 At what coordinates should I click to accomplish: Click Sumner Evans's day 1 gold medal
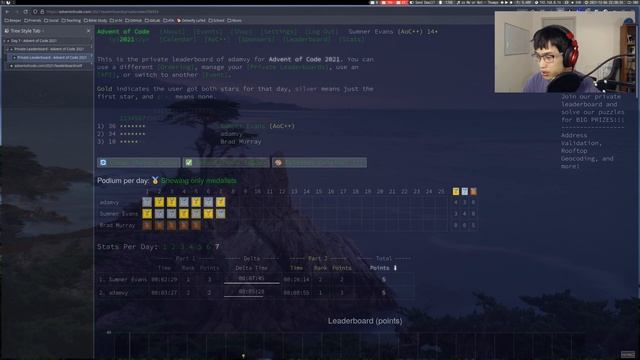[147, 213]
